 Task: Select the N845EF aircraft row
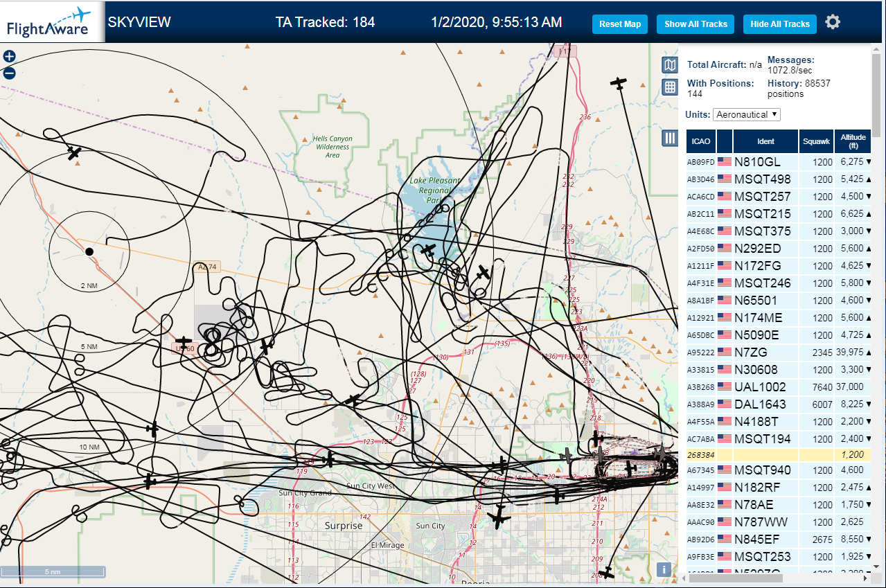779,540
